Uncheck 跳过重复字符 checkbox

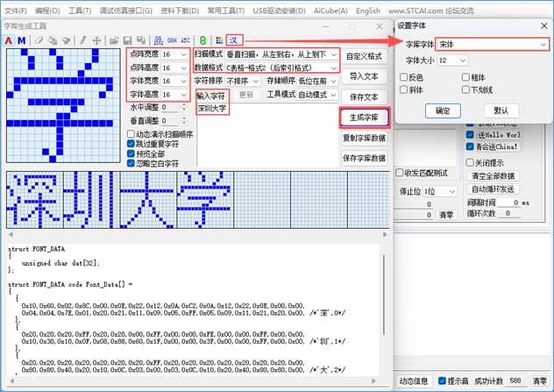131,144
